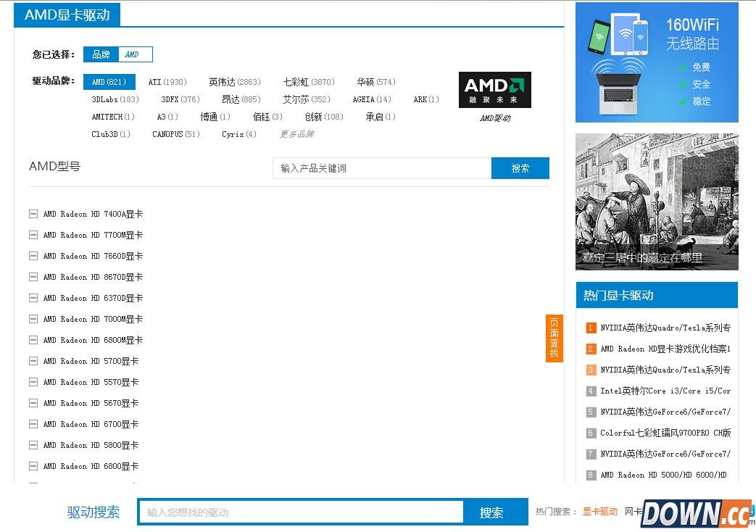Click minus icon beside Radeon HD 5570
Viewport: 756px width, 532px height.
[33, 382]
